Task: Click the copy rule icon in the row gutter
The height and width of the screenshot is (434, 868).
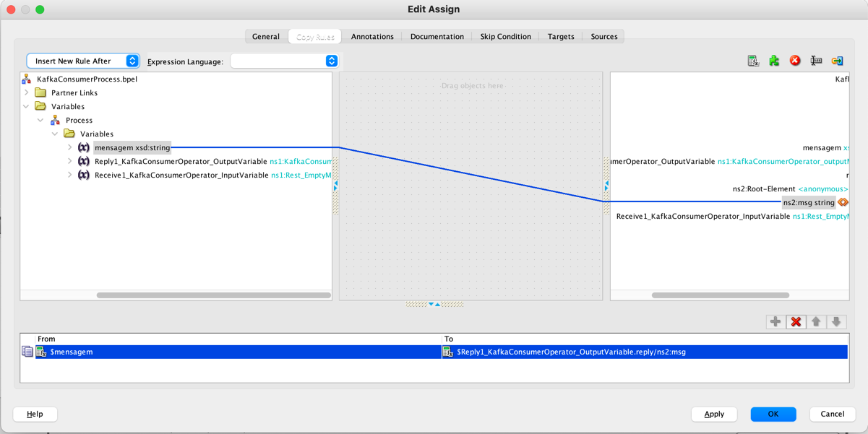Action: tap(27, 352)
